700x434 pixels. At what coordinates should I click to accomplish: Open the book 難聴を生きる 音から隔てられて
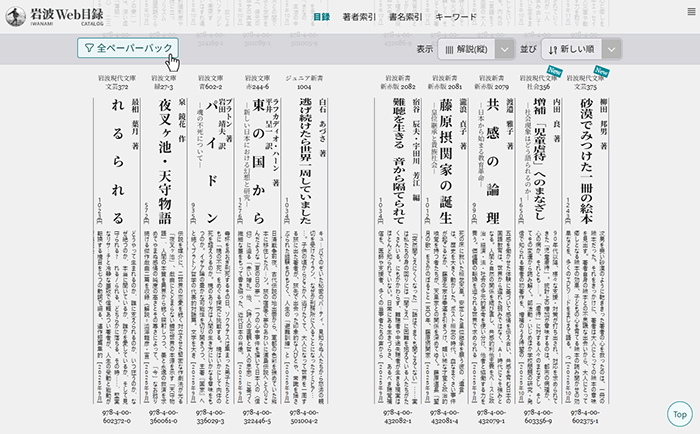[399, 161]
